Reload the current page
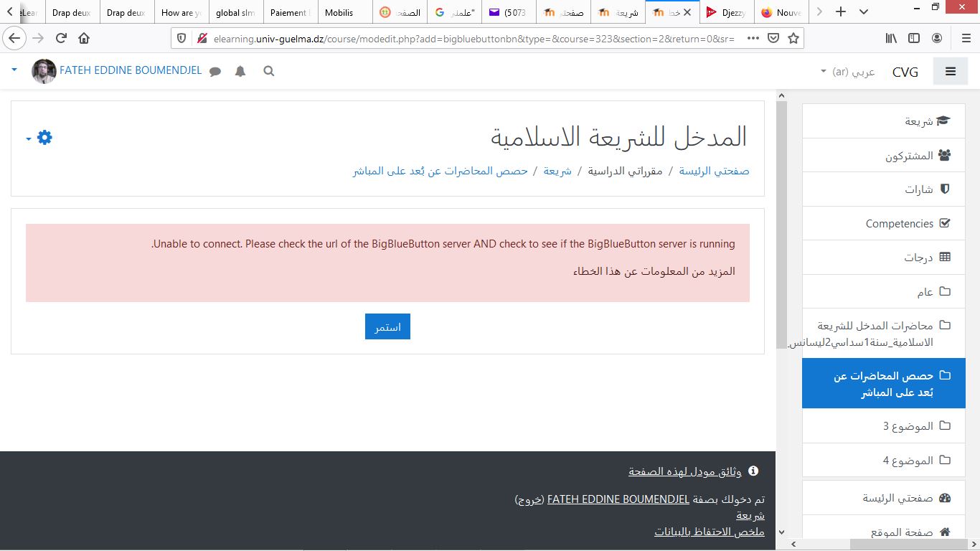Screen dimensions: 980x551 click(x=61, y=38)
